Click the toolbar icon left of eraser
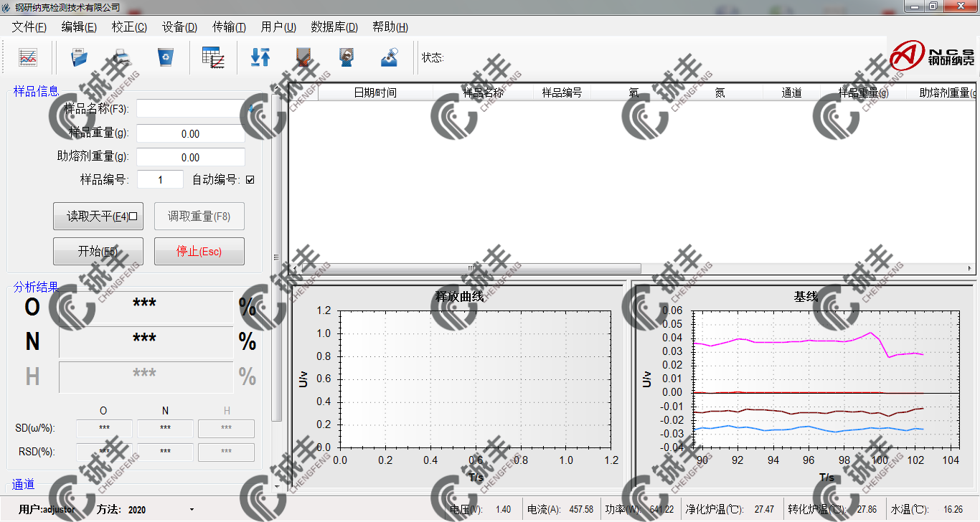The width and height of the screenshot is (980, 522). pos(347,57)
